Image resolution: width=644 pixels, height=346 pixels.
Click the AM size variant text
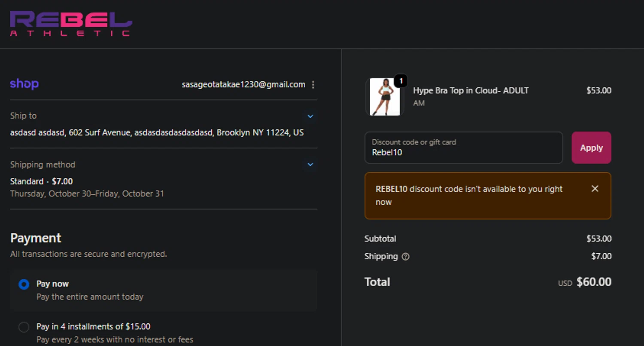(x=419, y=103)
